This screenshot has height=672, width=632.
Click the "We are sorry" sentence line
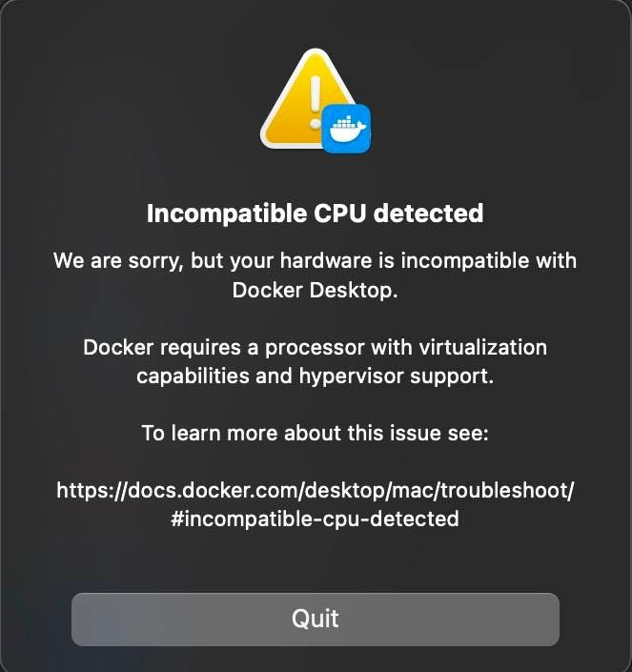[x=316, y=261]
